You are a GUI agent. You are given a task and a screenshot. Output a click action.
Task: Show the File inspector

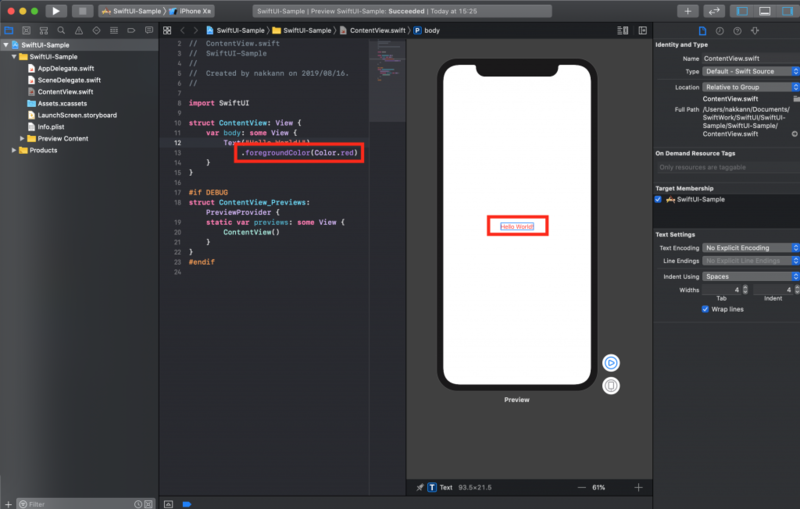tap(702, 31)
